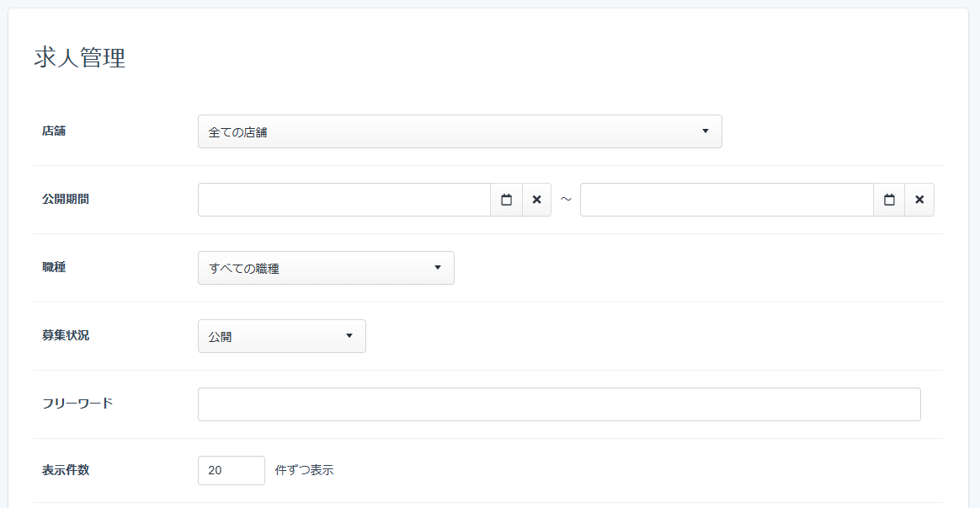Viewport: 980px width, 508px height.
Task: Click the 表示件数 field showing 20
Action: [231, 470]
